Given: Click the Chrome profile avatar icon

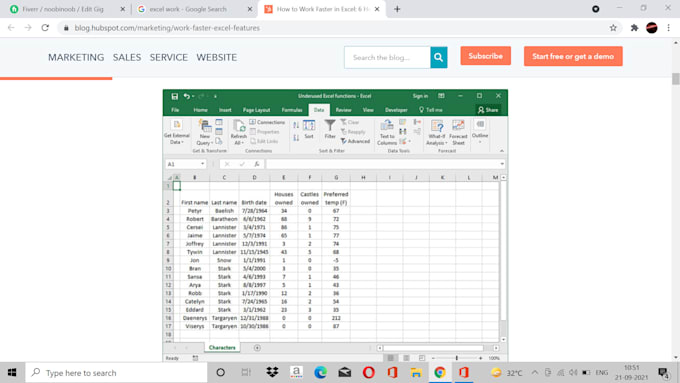Looking at the screenshot, I should pos(651,28).
